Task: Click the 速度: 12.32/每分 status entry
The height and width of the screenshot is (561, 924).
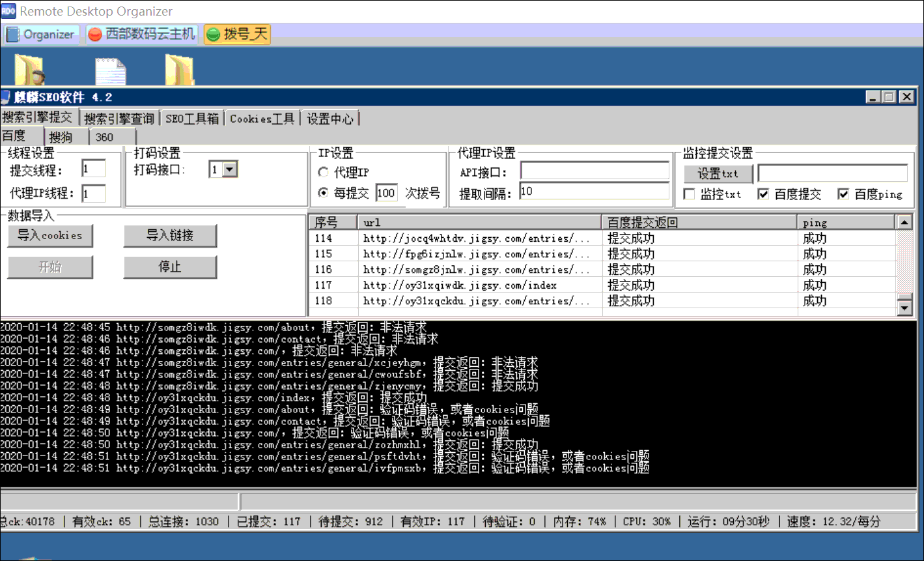Action: point(833,522)
